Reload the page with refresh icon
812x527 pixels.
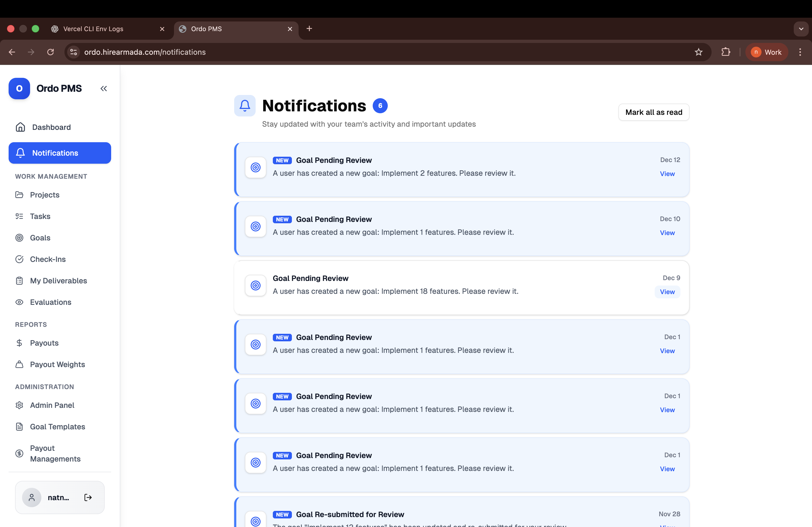[x=50, y=52]
